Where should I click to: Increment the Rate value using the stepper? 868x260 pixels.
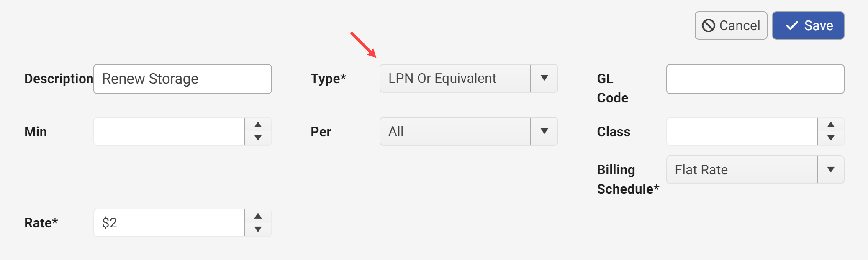point(258,215)
